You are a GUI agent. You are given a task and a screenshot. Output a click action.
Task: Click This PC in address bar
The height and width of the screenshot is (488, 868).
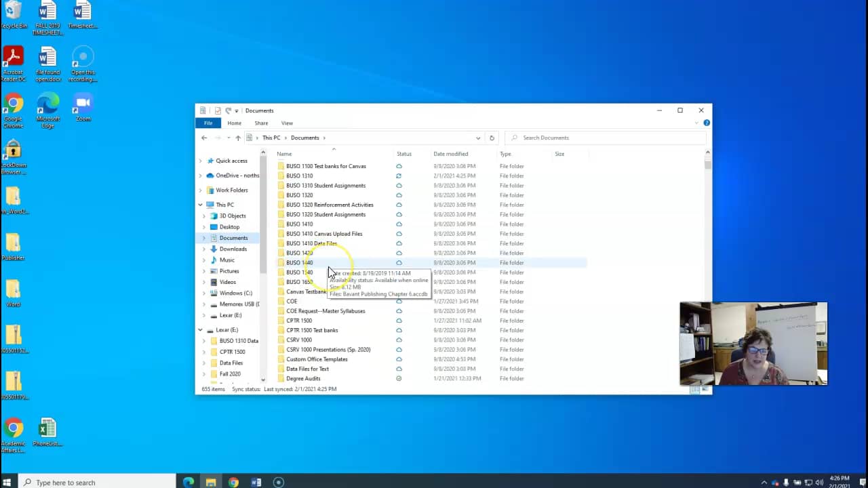(x=271, y=138)
